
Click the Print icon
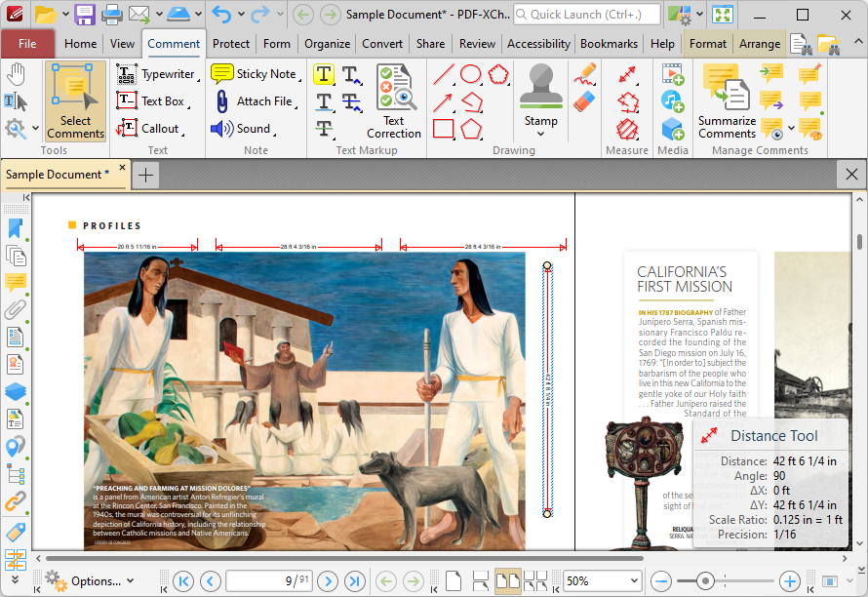[111, 15]
